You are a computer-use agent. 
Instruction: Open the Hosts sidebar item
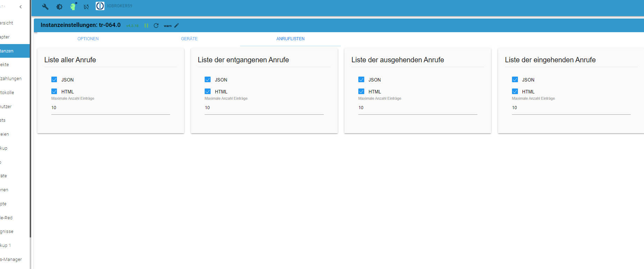pyautogui.click(x=15, y=120)
